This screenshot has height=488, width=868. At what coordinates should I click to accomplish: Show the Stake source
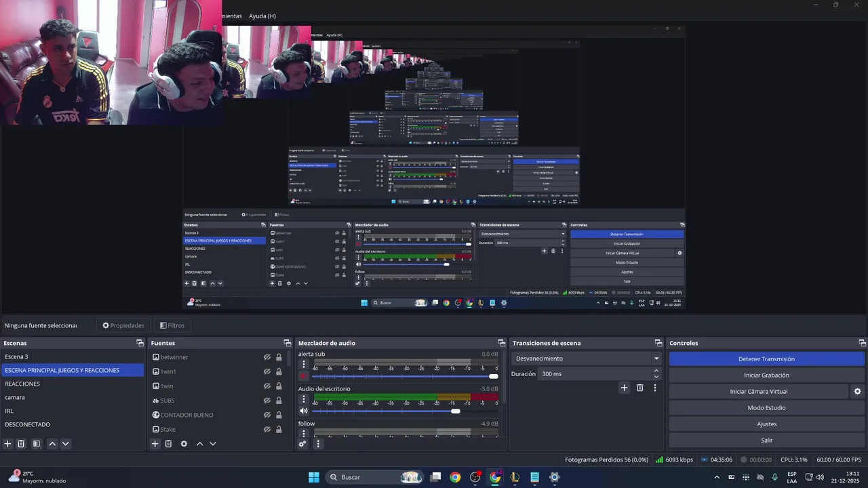click(267, 429)
